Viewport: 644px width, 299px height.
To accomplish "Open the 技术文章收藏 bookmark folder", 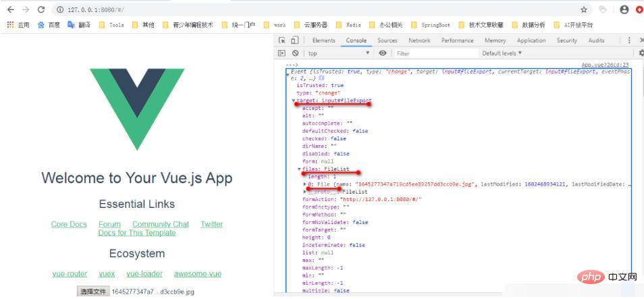I will (x=481, y=25).
